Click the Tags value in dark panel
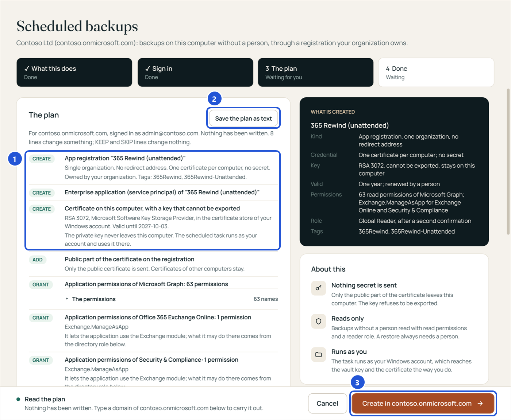 coord(407,232)
